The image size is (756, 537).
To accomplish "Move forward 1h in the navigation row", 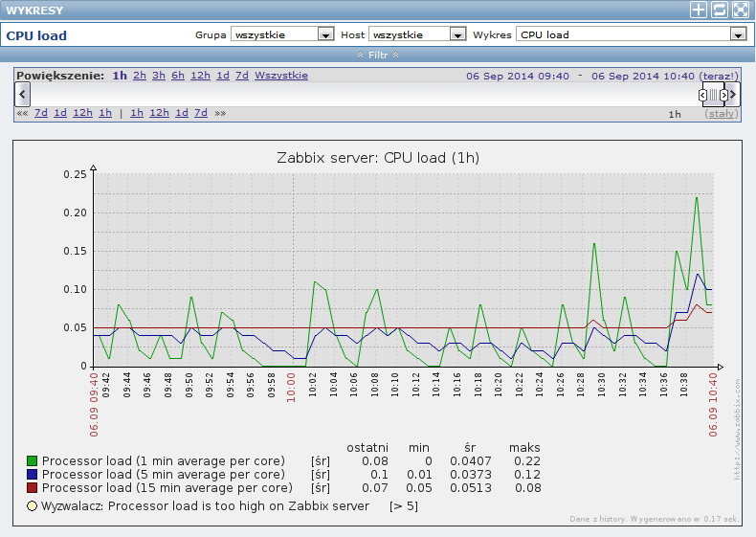I will tap(137, 113).
